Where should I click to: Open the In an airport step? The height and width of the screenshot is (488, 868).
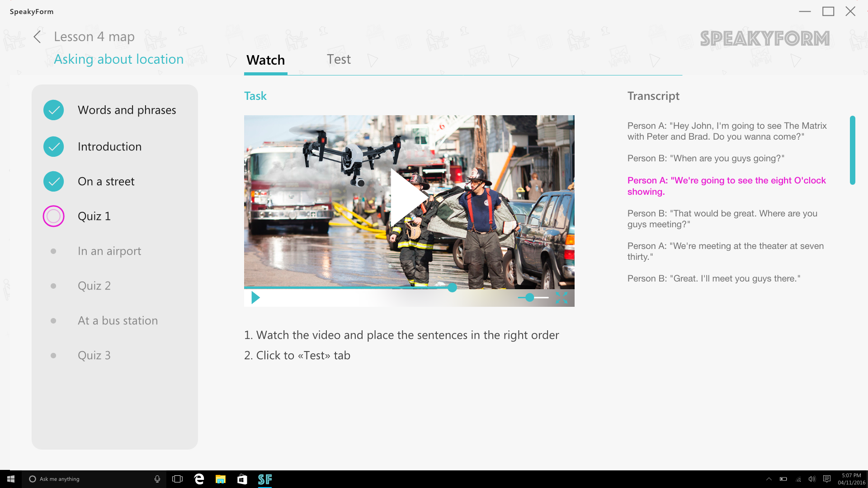point(109,251)
